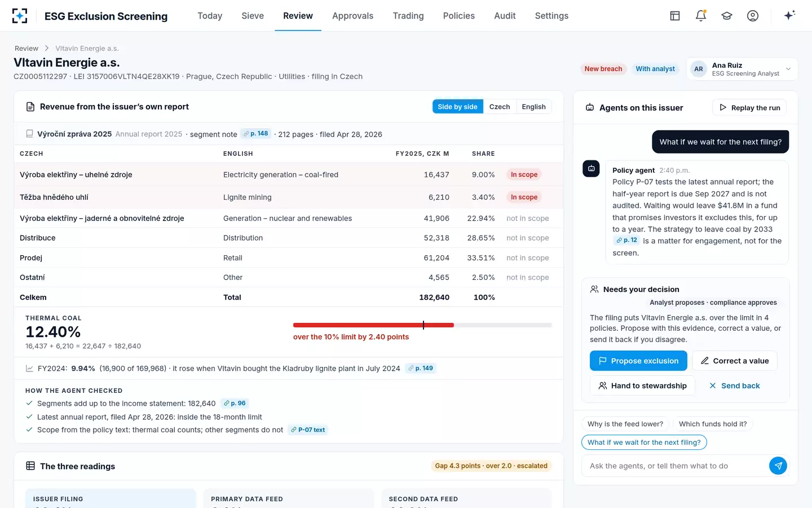Expand the Ana Ruiz user dropdown
The image size is (812, 508).
742,69
